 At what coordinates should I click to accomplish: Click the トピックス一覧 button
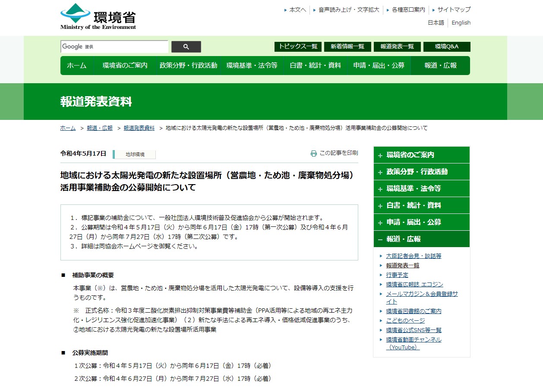(x=298, y=47)
